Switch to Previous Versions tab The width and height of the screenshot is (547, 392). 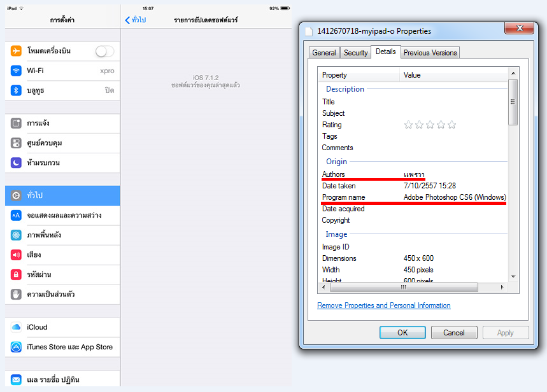point(430,53)
